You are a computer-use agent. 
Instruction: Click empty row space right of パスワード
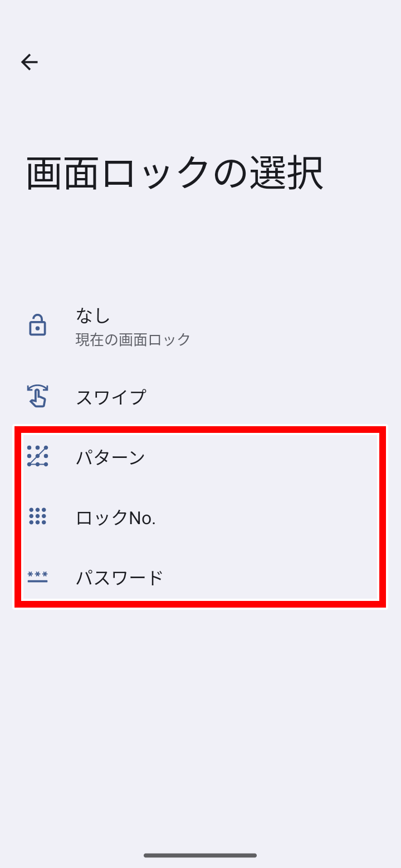pos(267,578)
